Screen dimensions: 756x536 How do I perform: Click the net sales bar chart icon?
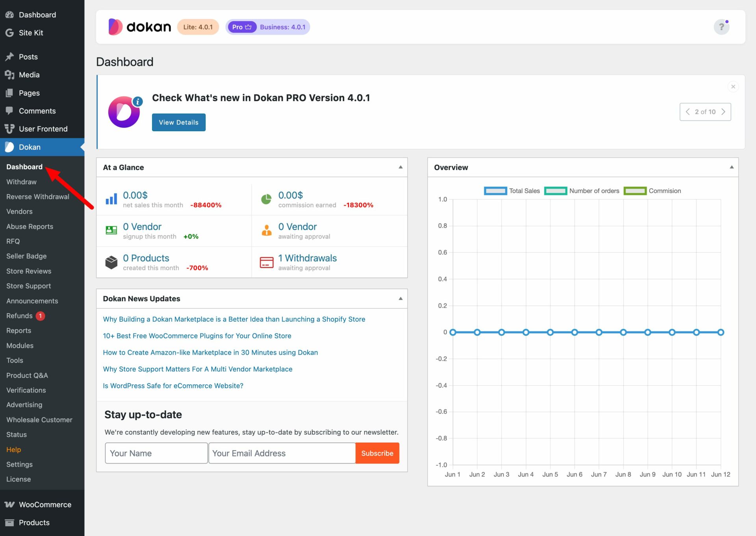(111, 199)
